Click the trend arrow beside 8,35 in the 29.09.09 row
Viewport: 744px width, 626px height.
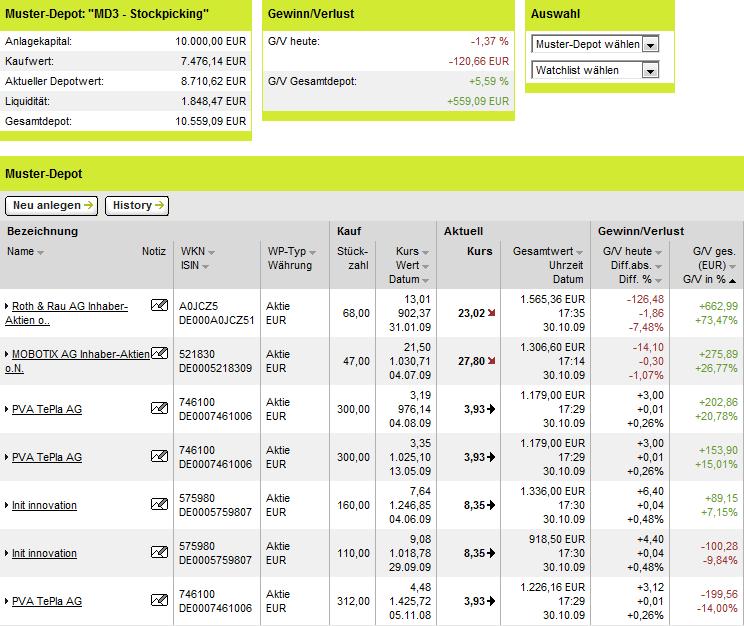(x=491, y=553)
